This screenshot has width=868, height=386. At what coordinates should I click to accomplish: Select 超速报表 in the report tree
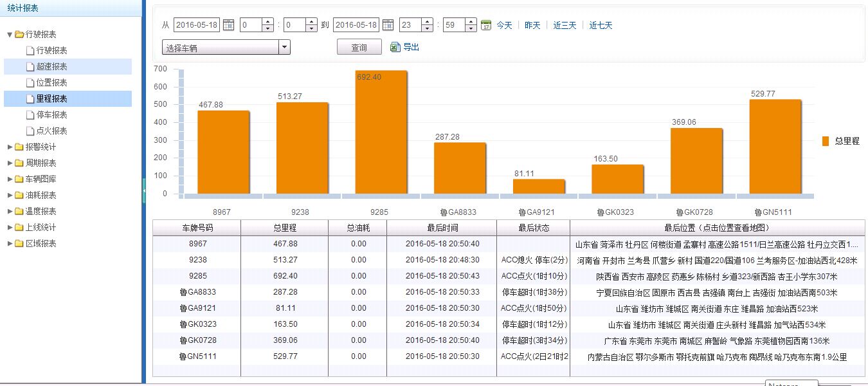[x=51, y=66]
